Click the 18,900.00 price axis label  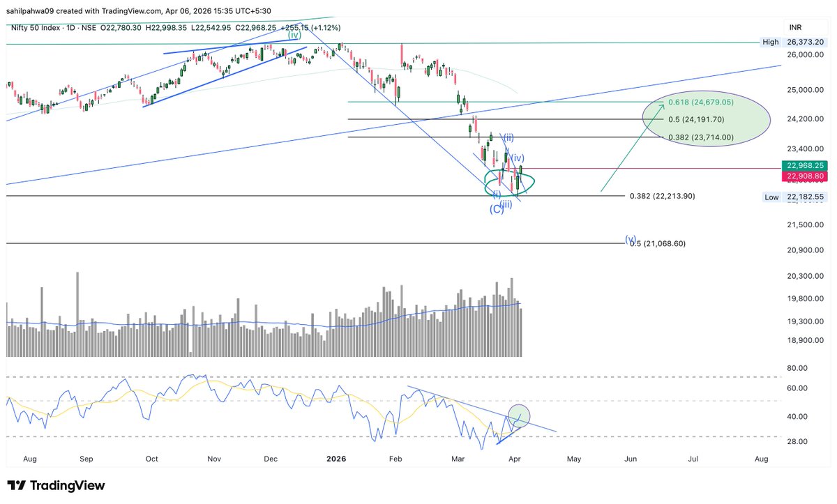tap(806, 341)
